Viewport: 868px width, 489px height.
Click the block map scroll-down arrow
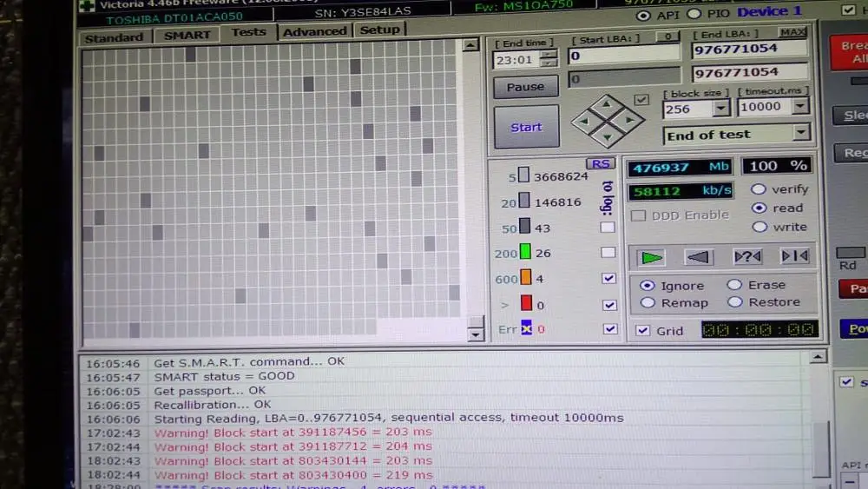pyautogui.click(x=475, y=334)
